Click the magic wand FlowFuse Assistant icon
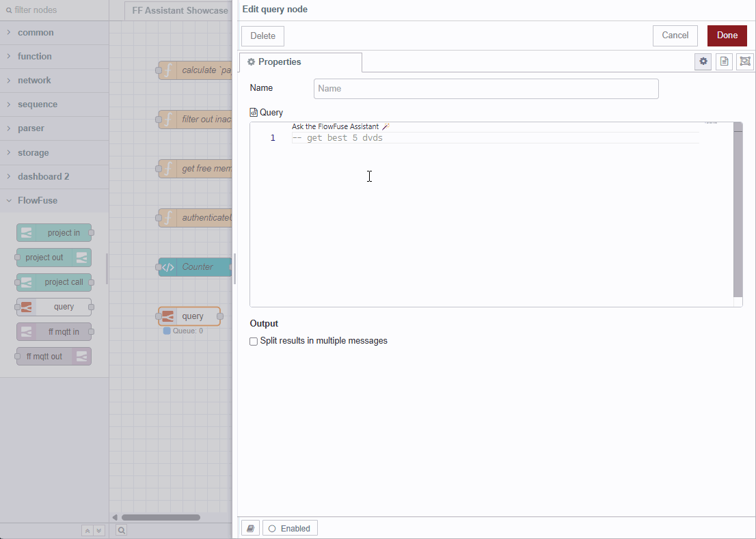Viewport: 756px width, 539px height. click(385, 126)
